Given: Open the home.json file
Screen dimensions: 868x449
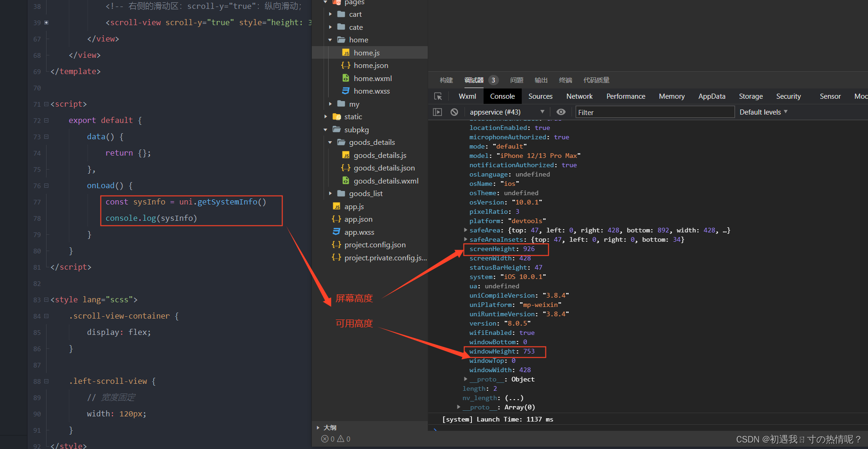Looking at the screenshot, I should [370, 65].
